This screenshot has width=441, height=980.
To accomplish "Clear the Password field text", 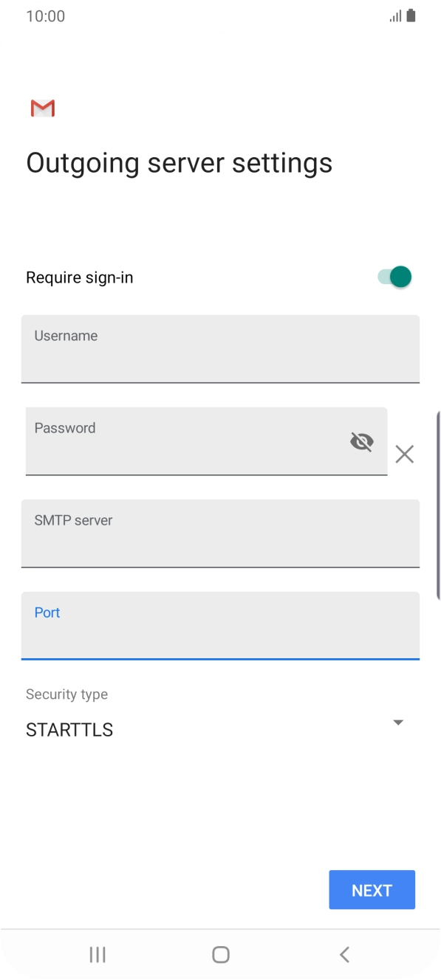I will 404,454.
